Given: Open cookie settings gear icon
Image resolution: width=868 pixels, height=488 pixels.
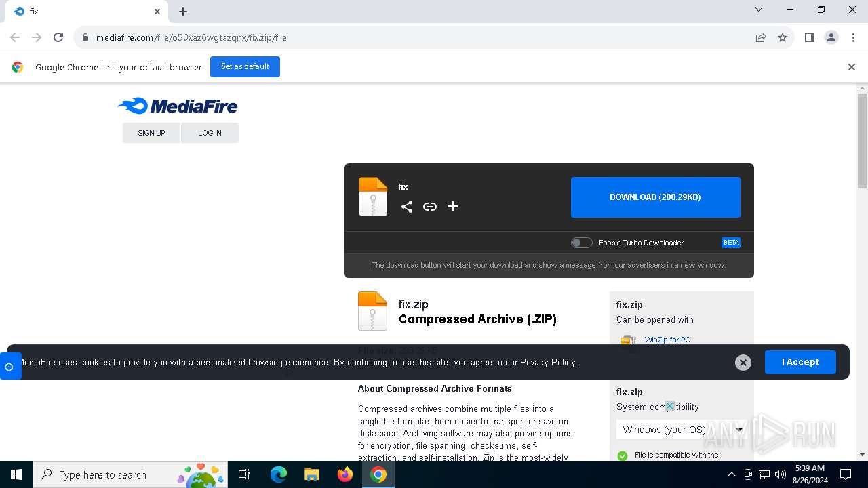Looking at the screenshot, I should (9, 367).
